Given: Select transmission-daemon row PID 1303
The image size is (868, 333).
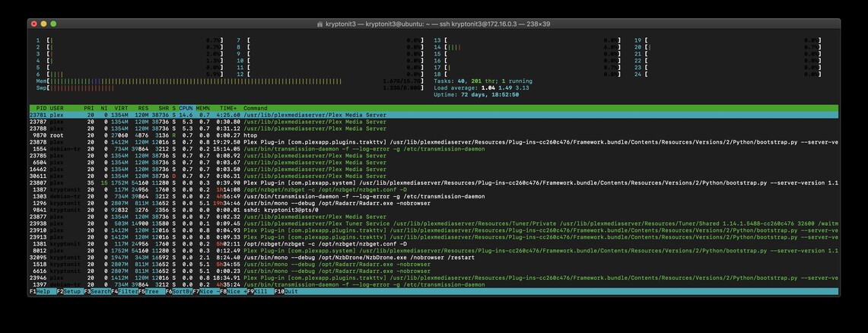Looking at the screenshot, I should pyautogui.click(x=434, y=196).
